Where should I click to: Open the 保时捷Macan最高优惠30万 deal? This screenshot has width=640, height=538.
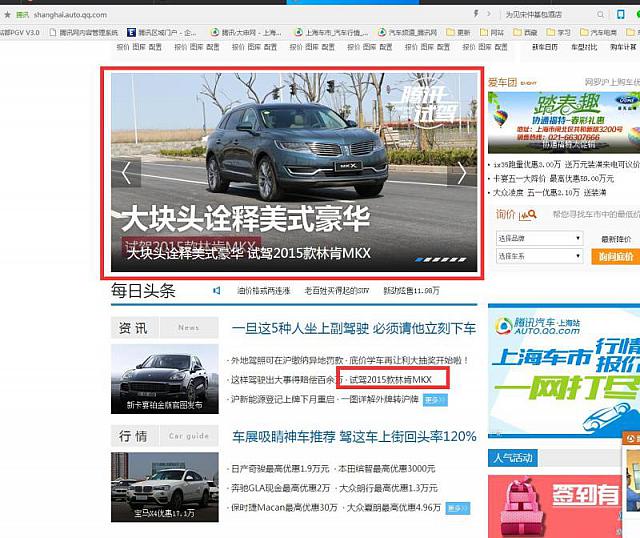[x=284, y=507]
